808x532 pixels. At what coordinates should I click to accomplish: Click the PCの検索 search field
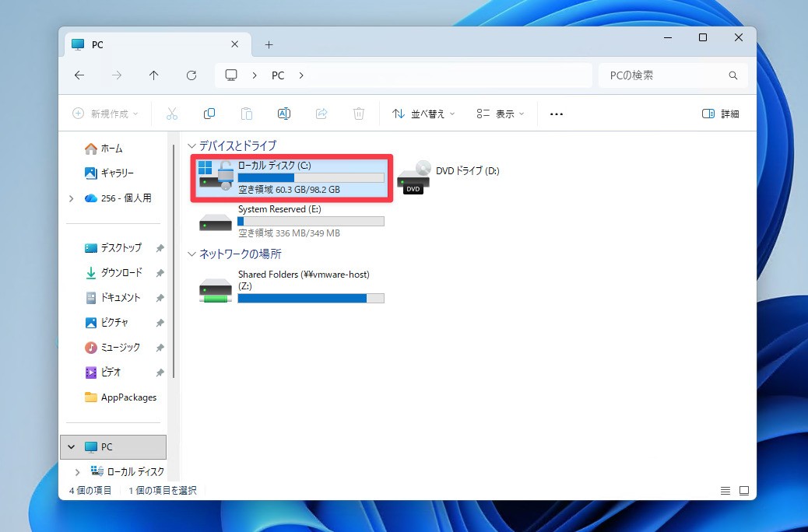[673, 75]
